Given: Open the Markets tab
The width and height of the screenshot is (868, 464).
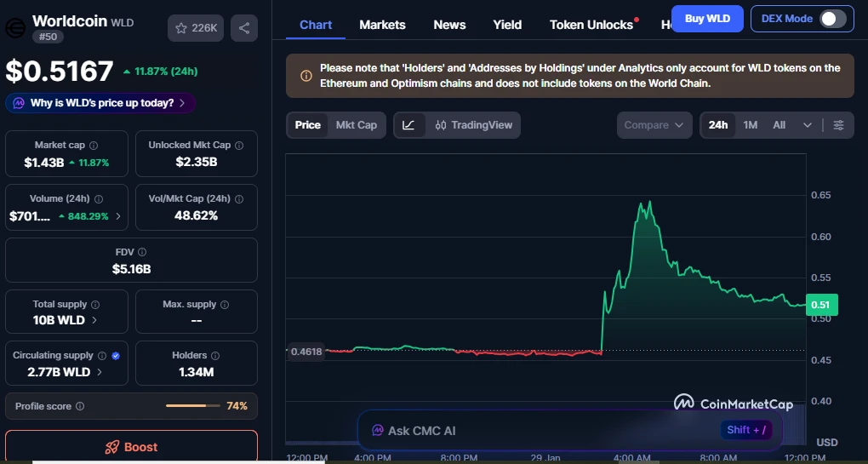Looking at the screenshot, I should pos(383,25).
